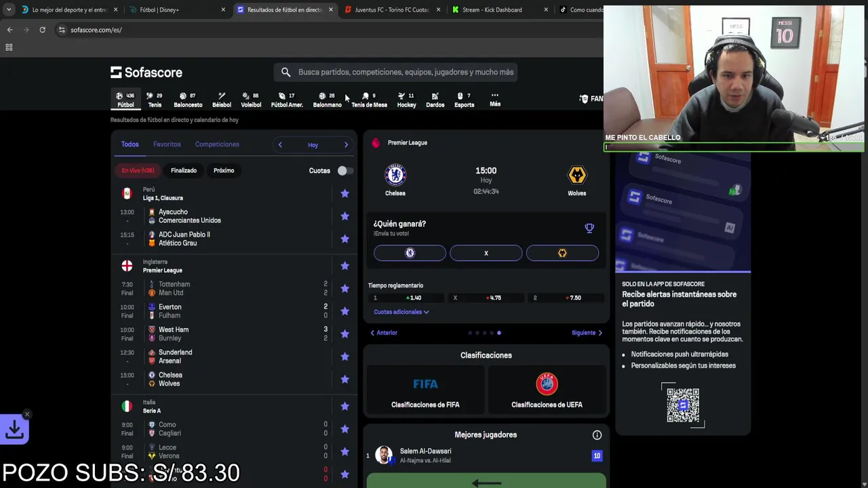This screenshot has height=488, width=868.
Task: Open Como vs Cagliari match row
Action: pos(234,429)
